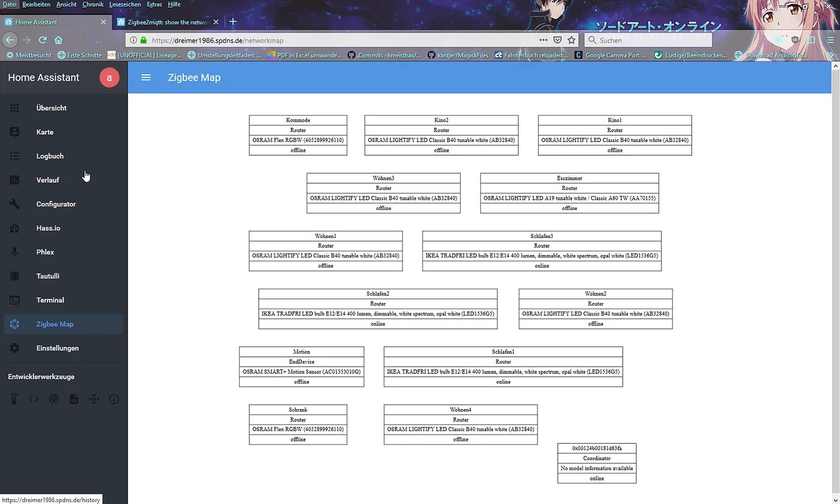840x504 pixels.
Task: Click the Logbuch list icon in sidebar
Action: pyautogui.click(x=15, y=156)
